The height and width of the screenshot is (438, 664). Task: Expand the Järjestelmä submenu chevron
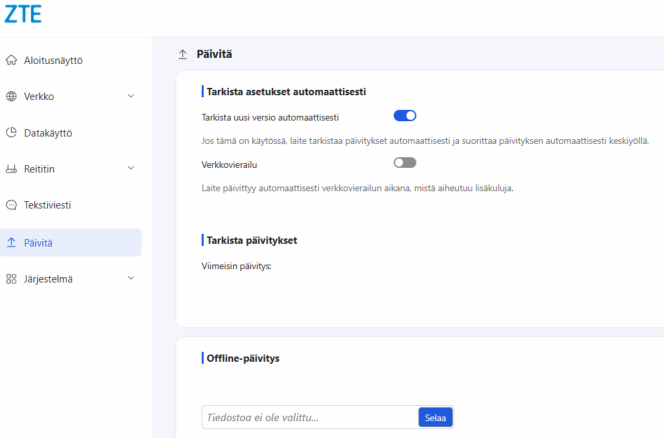coord(131,278)
